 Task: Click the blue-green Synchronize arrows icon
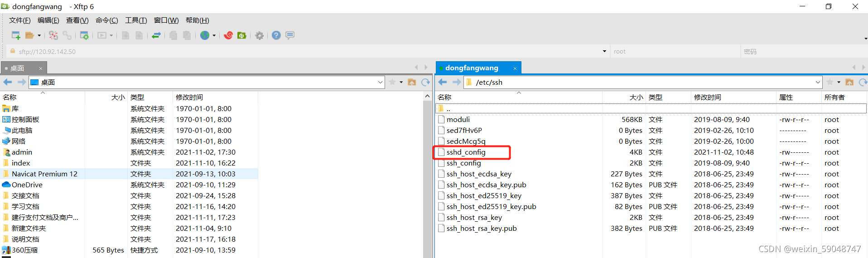(x=156, y=35)
